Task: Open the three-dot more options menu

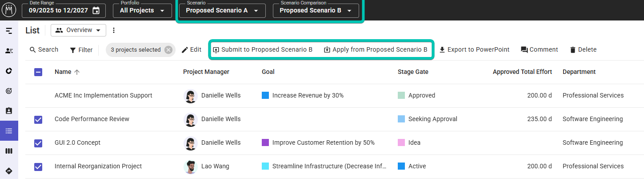Action: click(x=114, y=30)
